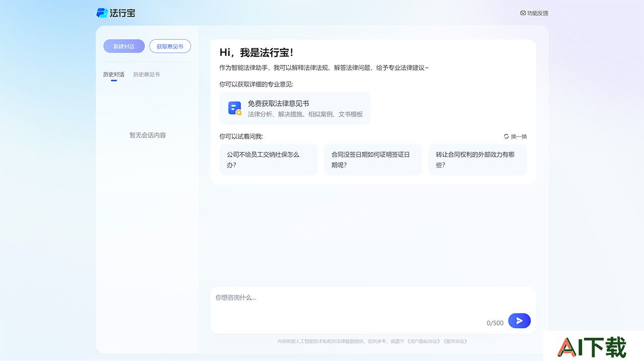Click the 换一换 refresh arrow icon
The image size is (644, 361).
click(x=506, y=136)
